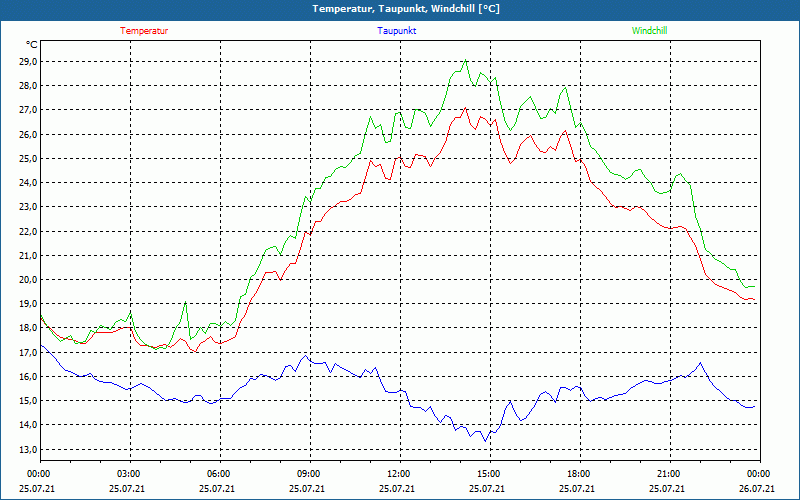Click the 26,0 y-axis value
This screenshot has width=800, height=500.
[28, 134]
